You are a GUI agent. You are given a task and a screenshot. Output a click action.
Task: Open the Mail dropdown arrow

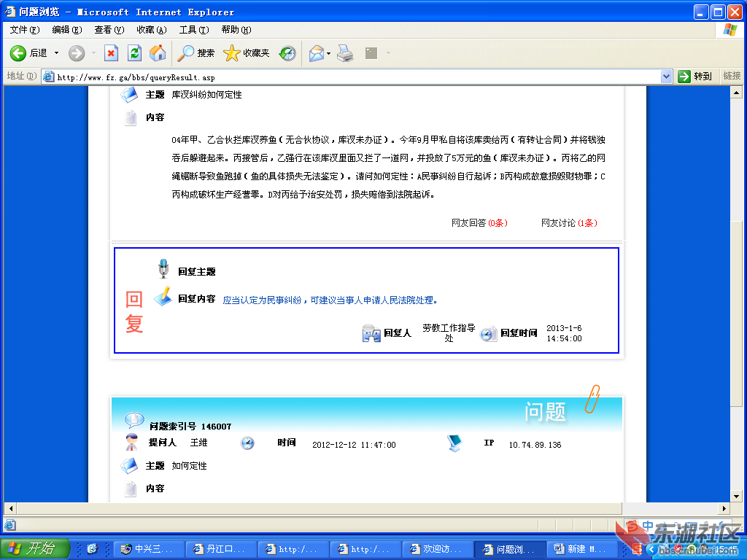[x=329, y=52]
